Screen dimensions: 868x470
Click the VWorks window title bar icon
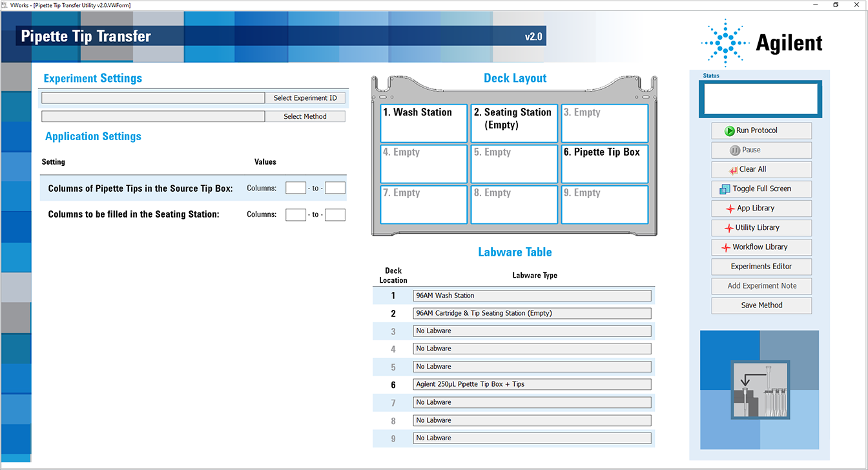(x=5, y=5)
